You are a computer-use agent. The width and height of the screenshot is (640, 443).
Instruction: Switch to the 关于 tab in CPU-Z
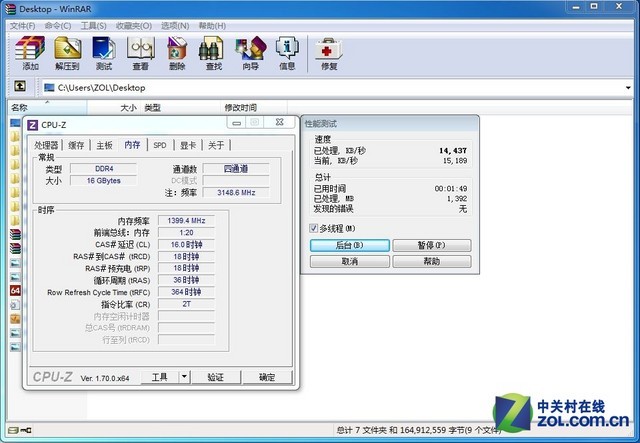pos(216,145)
